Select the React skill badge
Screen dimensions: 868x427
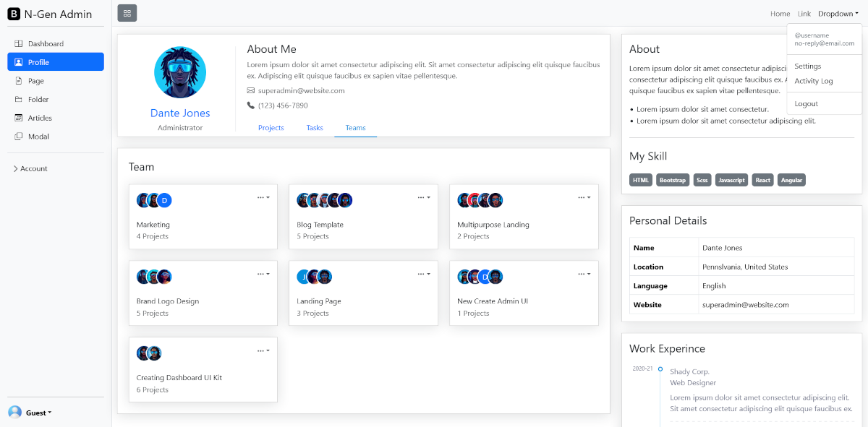[762, 180]
